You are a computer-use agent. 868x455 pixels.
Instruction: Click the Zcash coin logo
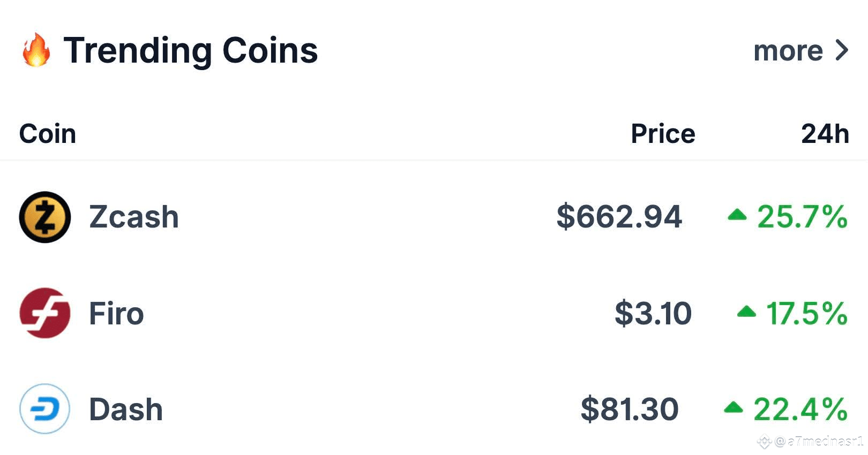click(45, 217)
